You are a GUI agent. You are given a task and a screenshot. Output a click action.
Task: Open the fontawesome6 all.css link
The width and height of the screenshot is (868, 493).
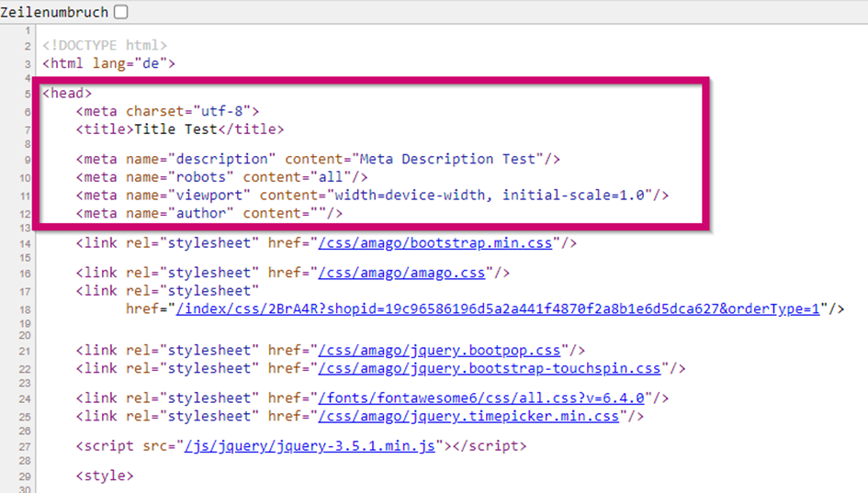point(481,398)
